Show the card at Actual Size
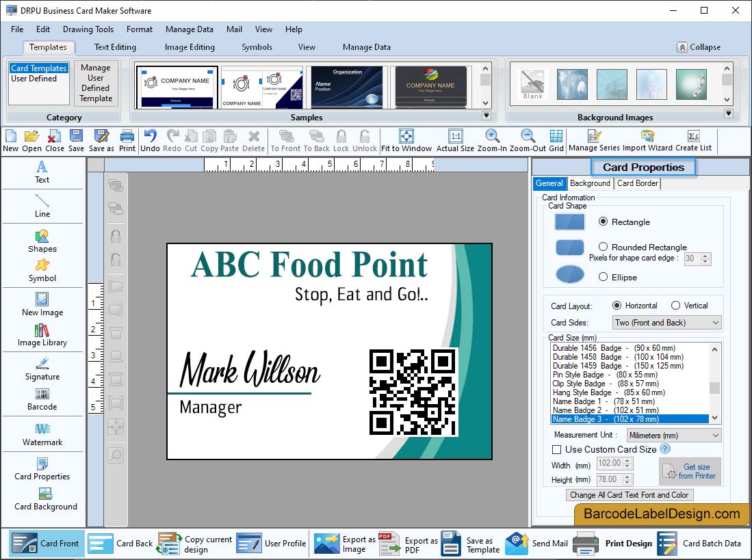The height and width of the screenshot is (560, 752). (455, 142)
